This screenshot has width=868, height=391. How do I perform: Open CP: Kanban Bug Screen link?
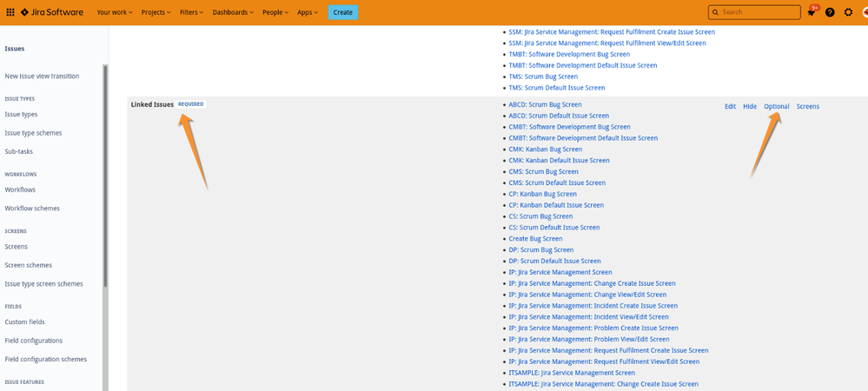(x=542, y=194)
